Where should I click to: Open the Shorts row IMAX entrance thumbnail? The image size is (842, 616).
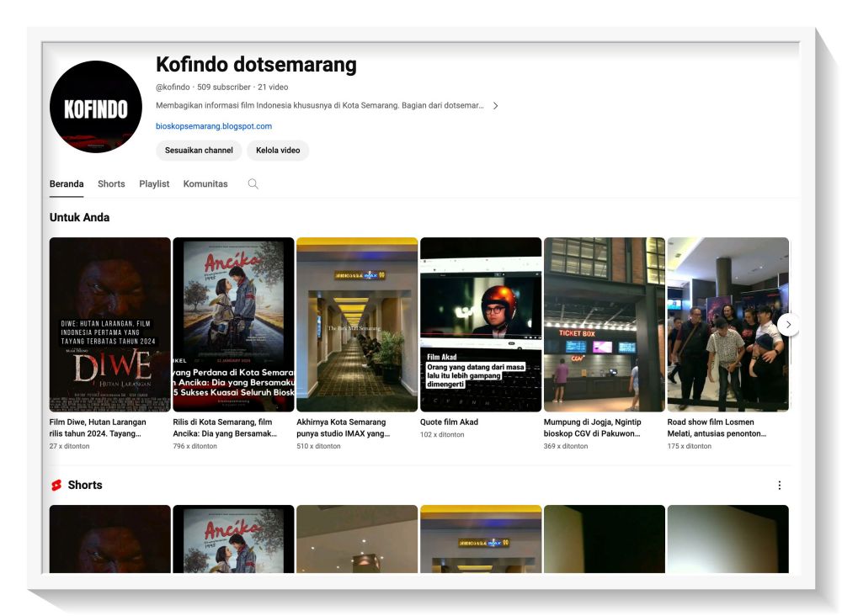tap(481, 539)
